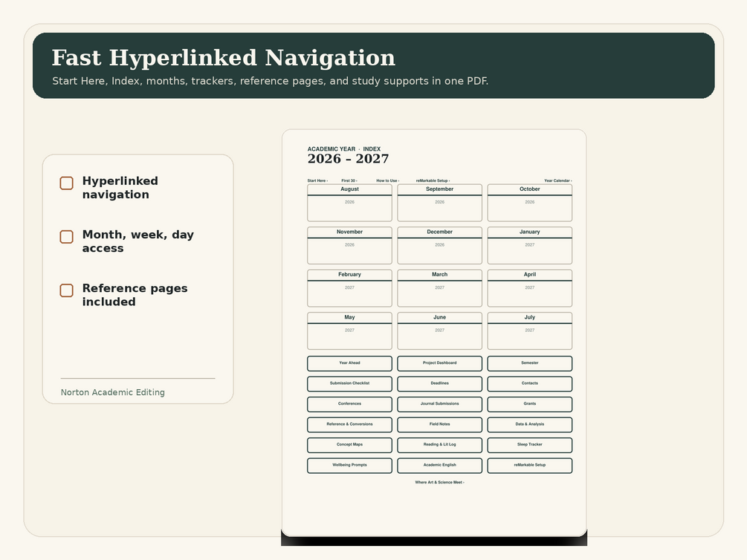Open the April 2027 month card

click(530, 288)
